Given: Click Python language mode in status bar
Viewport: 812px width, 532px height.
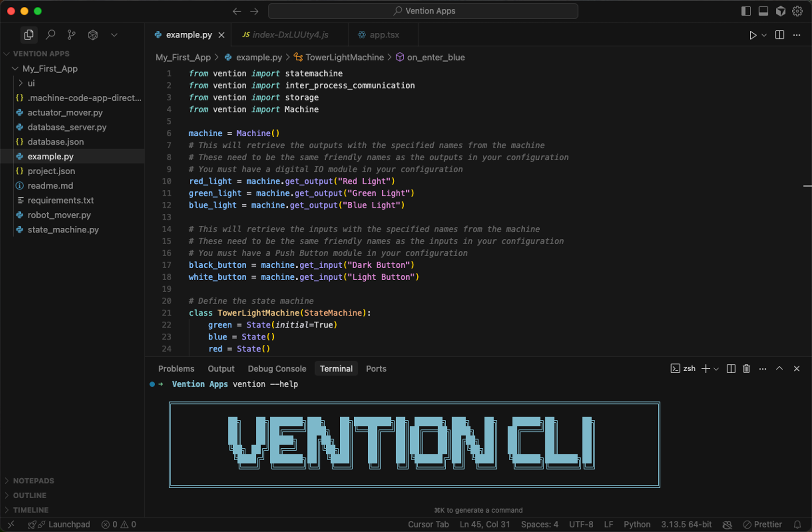Looking at the screenshot, I should pos(637,524).
